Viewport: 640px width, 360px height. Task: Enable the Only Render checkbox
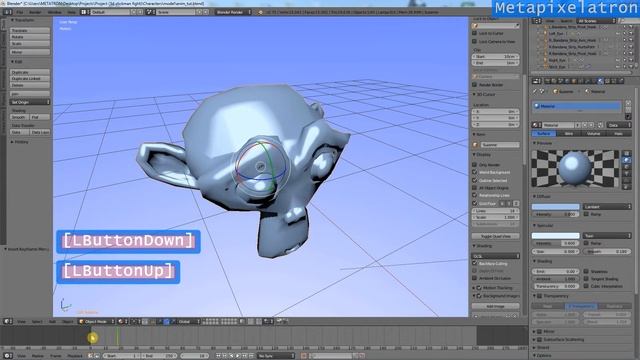click(x=474, y=164)
